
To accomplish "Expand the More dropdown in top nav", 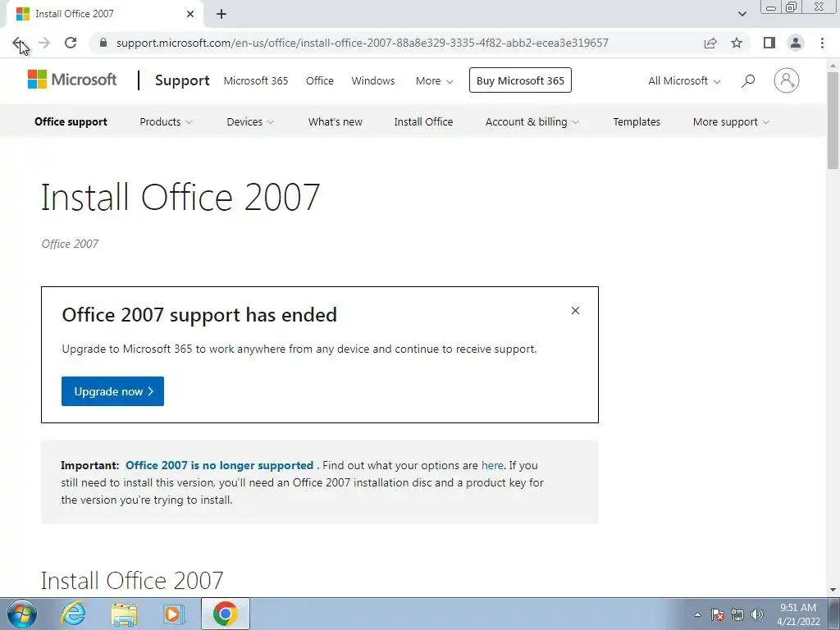I will [435, 81].
